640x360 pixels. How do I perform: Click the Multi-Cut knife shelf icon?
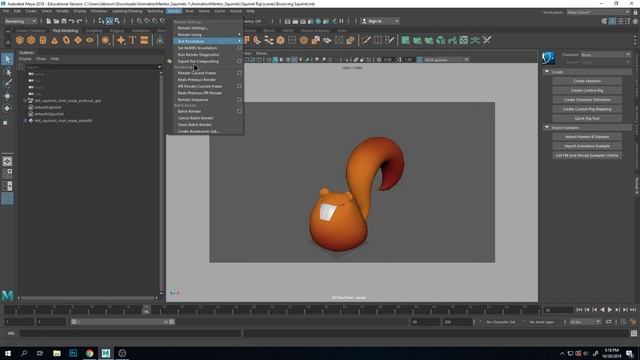coord(366,40)
